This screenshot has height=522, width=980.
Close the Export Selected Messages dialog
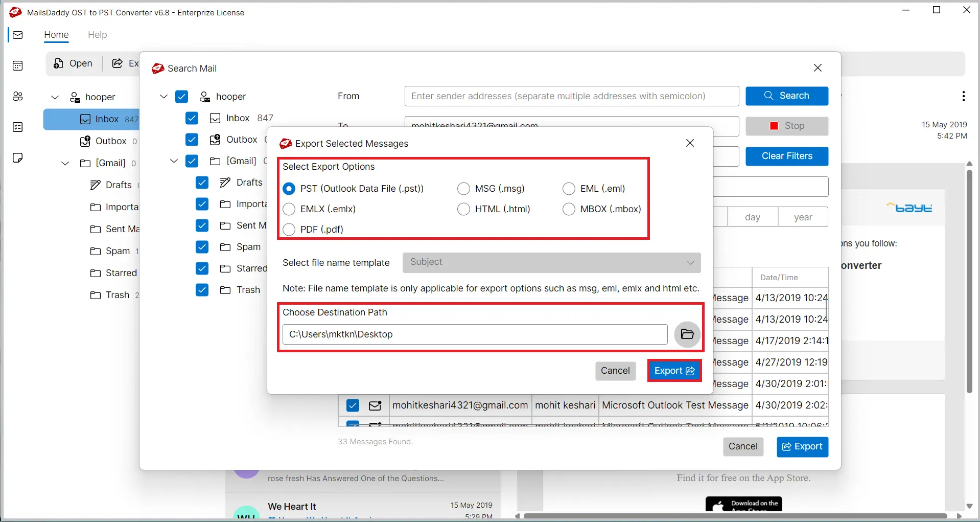[x=690, y=143]
